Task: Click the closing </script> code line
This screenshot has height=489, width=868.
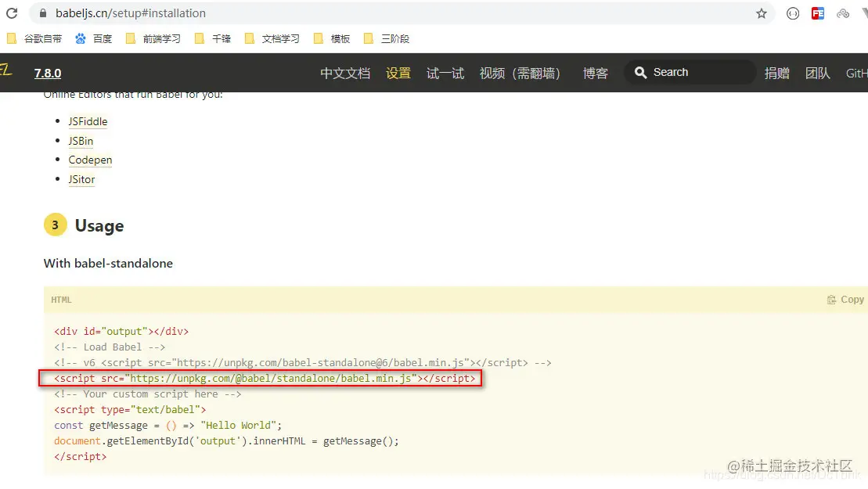Action: (81, 457)
